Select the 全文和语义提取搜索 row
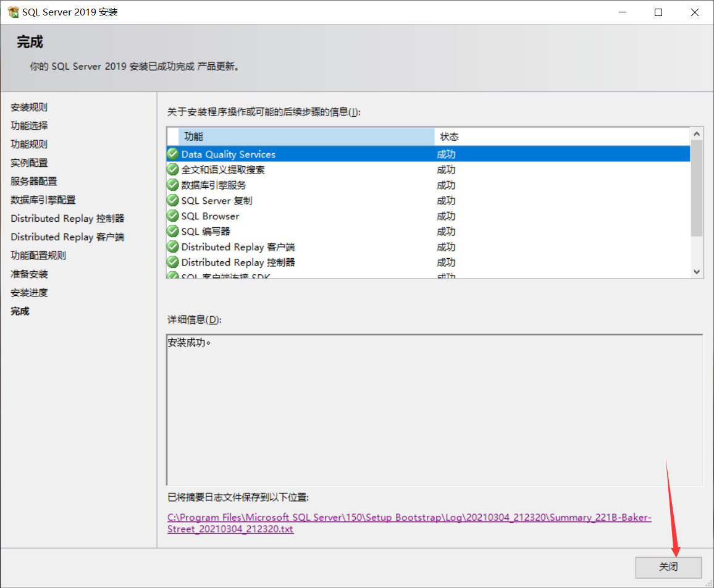The width and height of the screenshot is (714, 588). tap(429, 169)
